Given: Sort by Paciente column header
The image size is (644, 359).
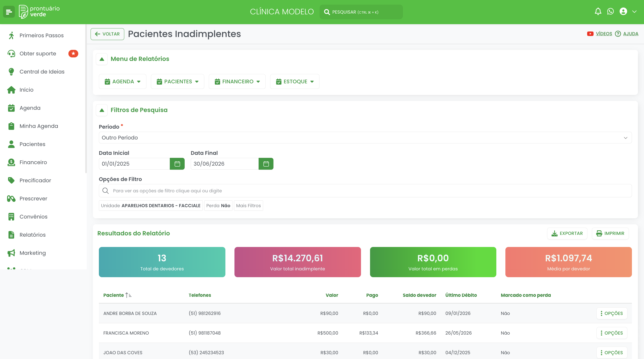Looking at the screenshot, I should click(x=117, y=295).
